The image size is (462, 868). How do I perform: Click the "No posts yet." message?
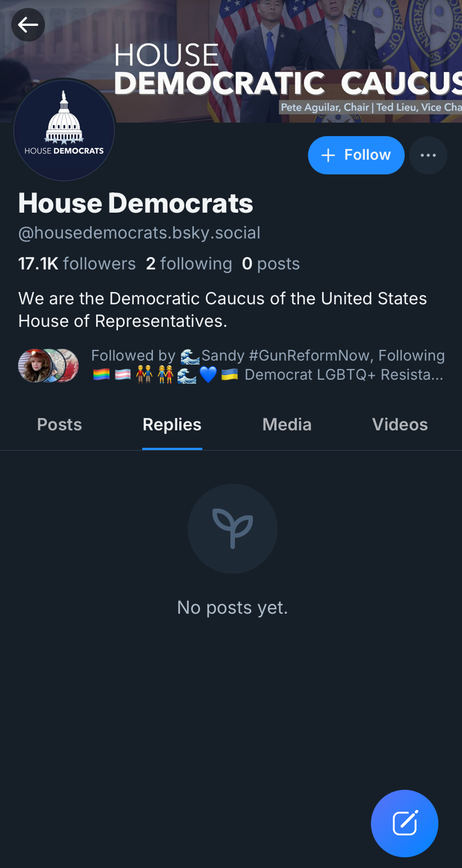click(232, 608)
